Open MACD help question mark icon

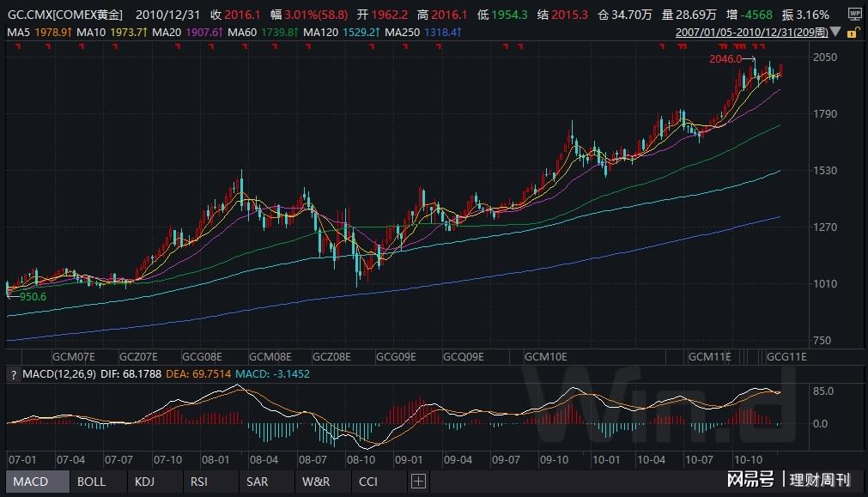(11, 374)
